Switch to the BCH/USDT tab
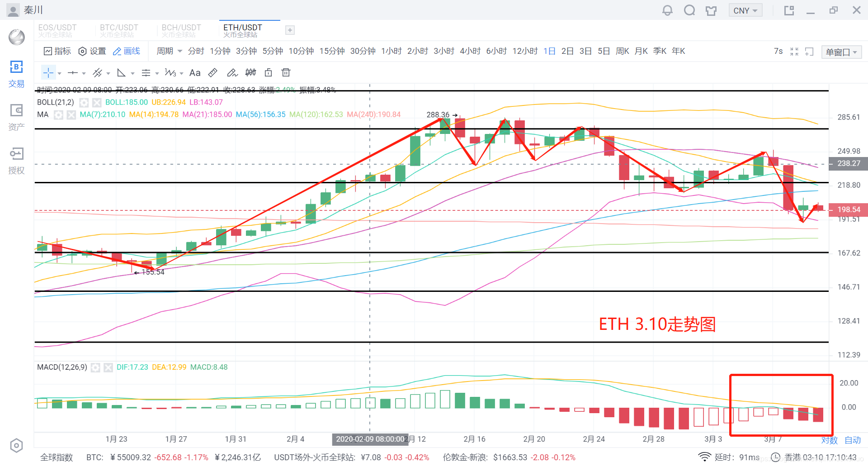 [181, 30]
